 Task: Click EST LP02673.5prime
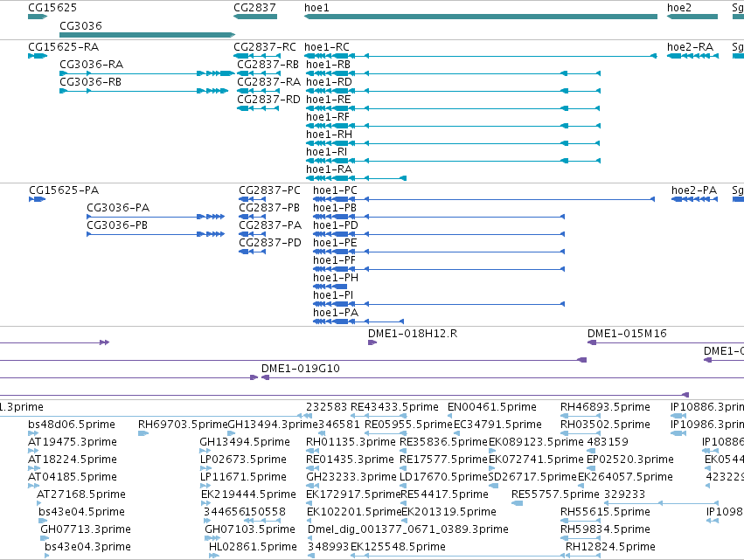pos(243,460)
